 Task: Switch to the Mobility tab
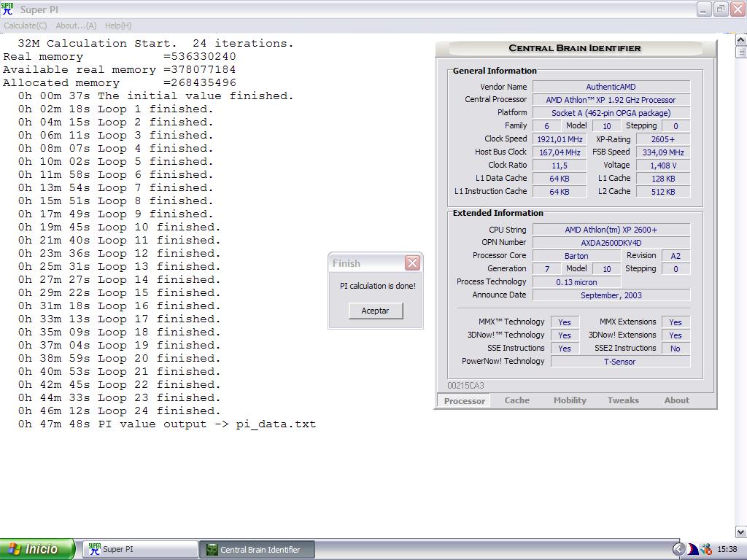570,400
